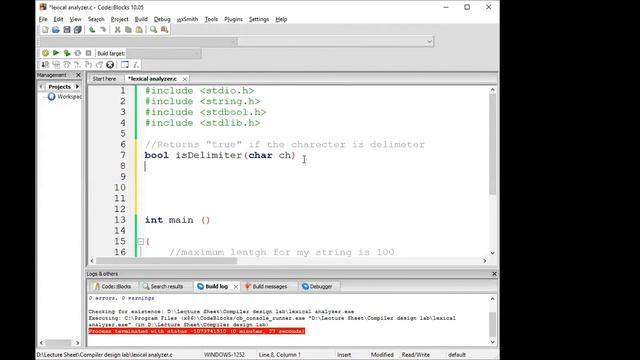This screenshot has width=640, height=360.
Task: Click the Management tabs right arrow
Action: click(78, 87)
